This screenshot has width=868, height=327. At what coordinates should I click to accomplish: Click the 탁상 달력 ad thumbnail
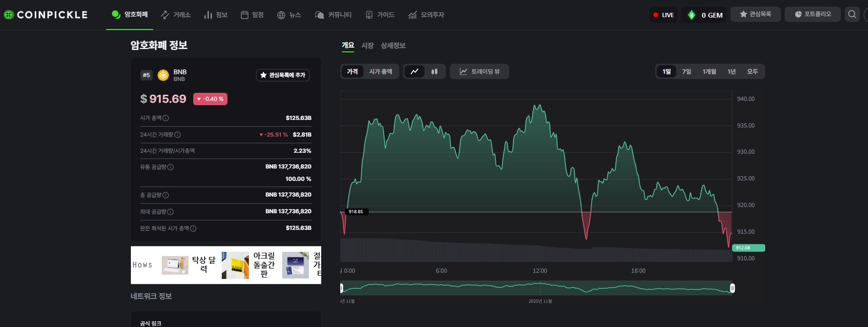pos(175,265)
